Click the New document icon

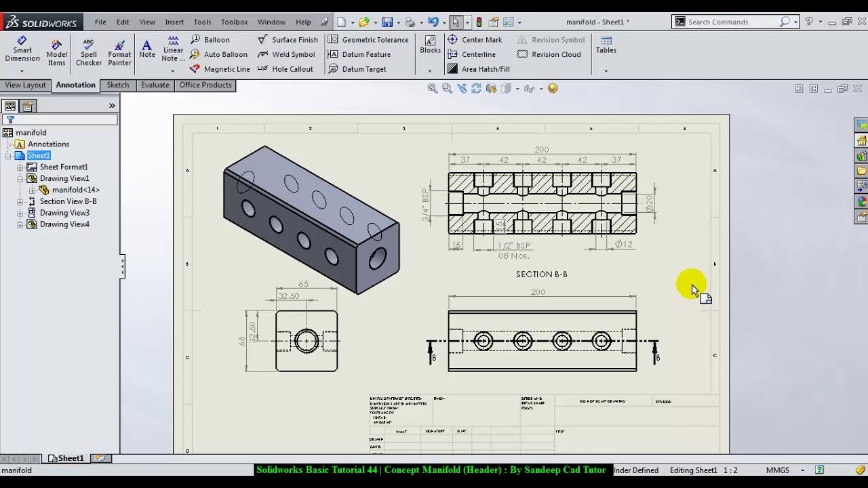pos(342,22)
